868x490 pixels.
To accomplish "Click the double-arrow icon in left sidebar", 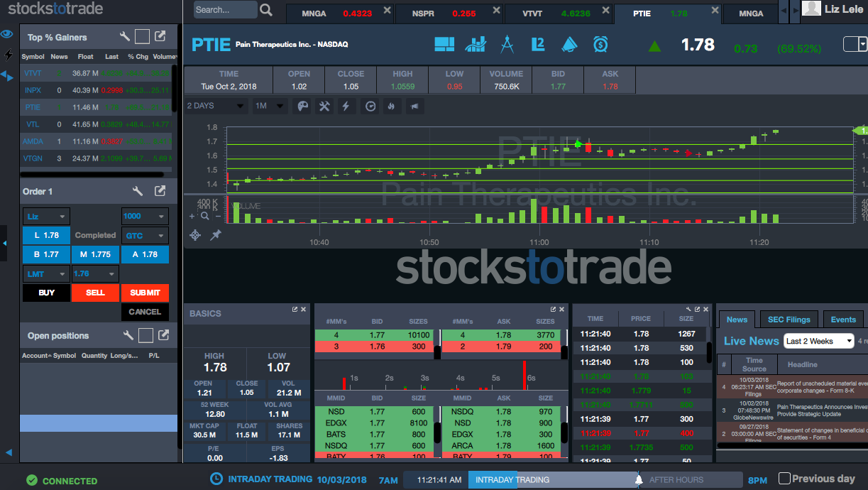I will click(6, 75).
